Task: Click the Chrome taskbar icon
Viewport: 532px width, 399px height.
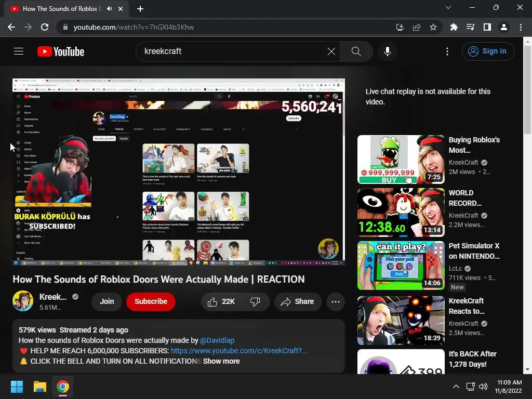Action: coord(63,387)
